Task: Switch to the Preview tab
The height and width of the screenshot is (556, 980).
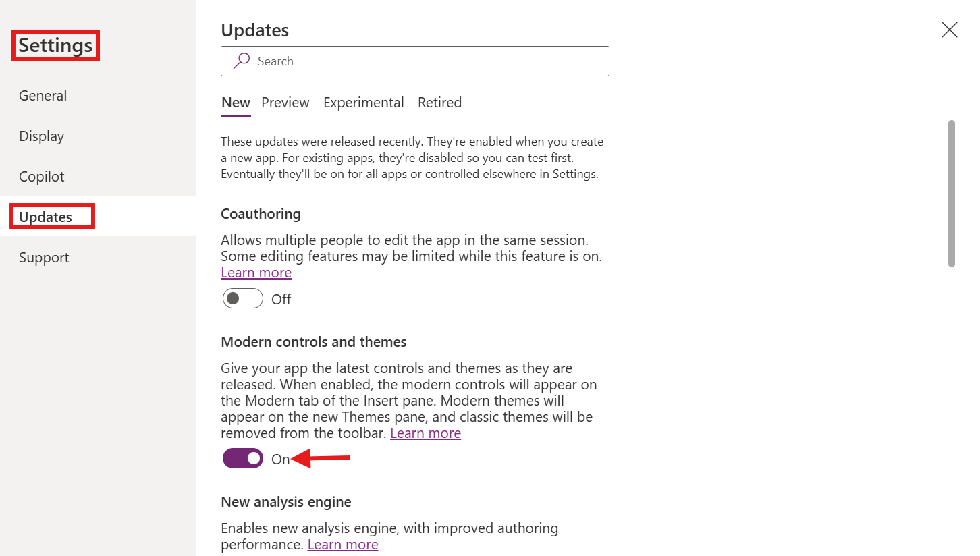Action: tap(285, 103)
